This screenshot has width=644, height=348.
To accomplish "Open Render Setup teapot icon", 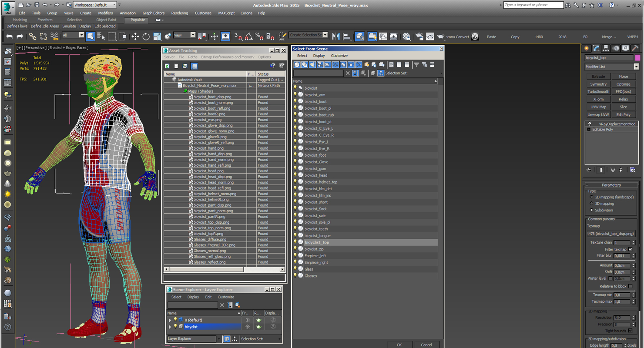I will click(419, 37).
